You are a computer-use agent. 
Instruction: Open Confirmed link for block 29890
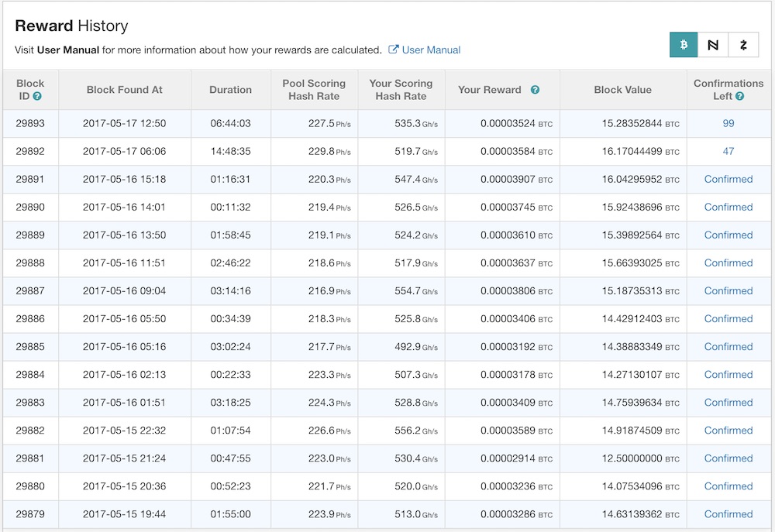click(x=728, y=207)
